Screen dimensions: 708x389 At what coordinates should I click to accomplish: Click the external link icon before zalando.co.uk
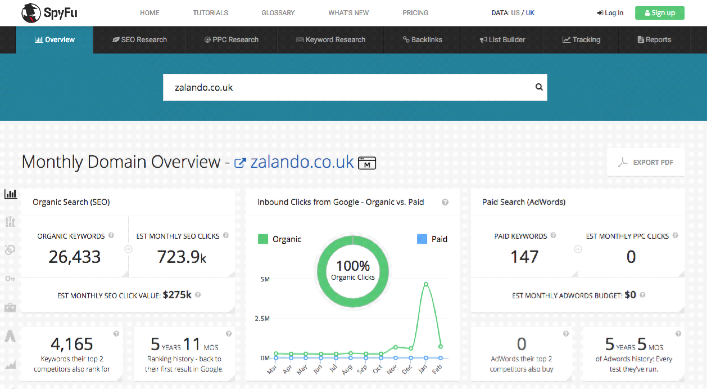click(240, 163)
